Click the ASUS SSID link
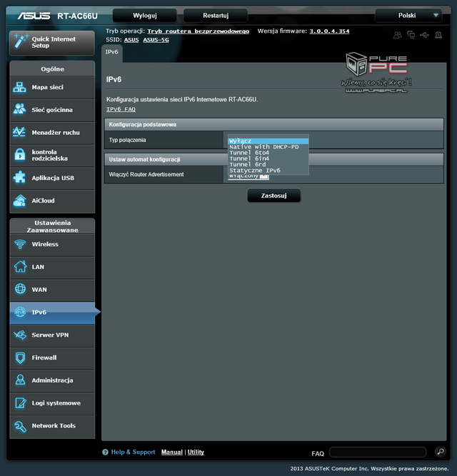457x476 pixels. coord(131,40)
